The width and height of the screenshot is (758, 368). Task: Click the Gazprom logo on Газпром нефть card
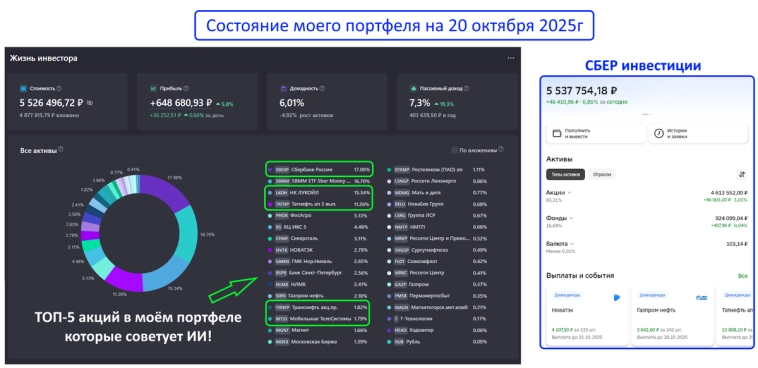(701, 297)
